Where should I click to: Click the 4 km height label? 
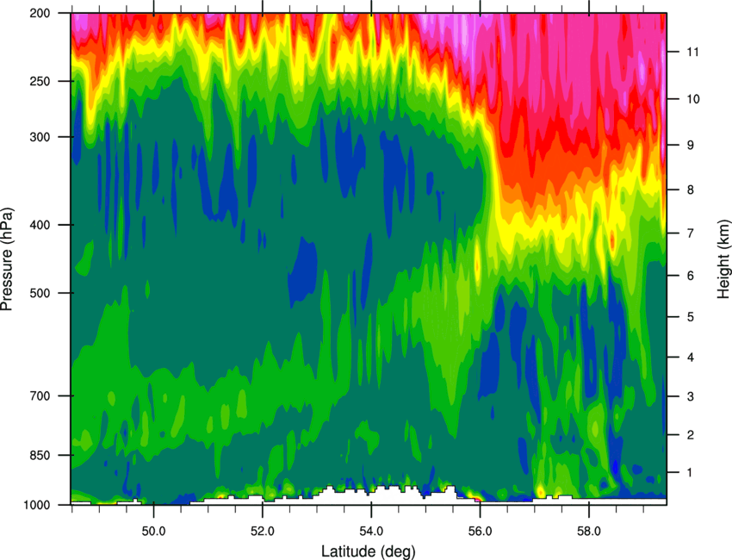point(691,358)
